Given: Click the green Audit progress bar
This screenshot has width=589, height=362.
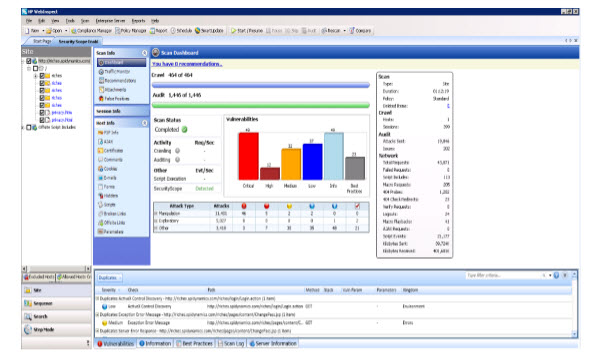Looking at the screenshot, I should pyautogui.click(x=261, y=105).
